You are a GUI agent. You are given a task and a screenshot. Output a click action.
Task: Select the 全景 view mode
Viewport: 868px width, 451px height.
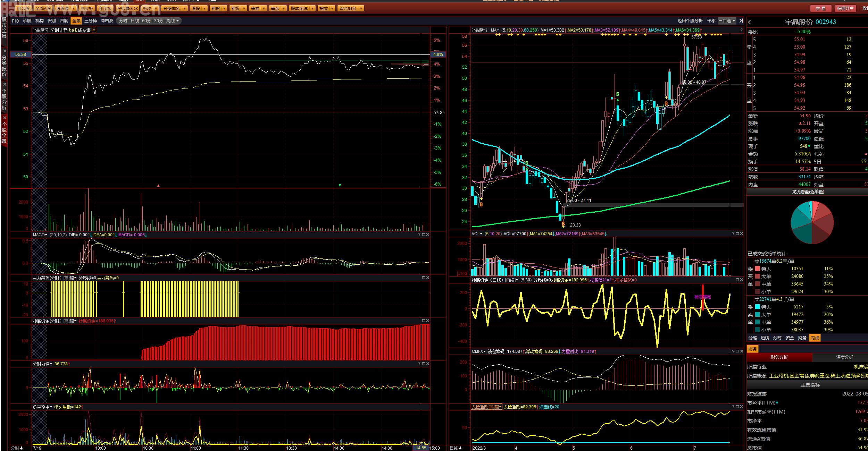[76, 21]
